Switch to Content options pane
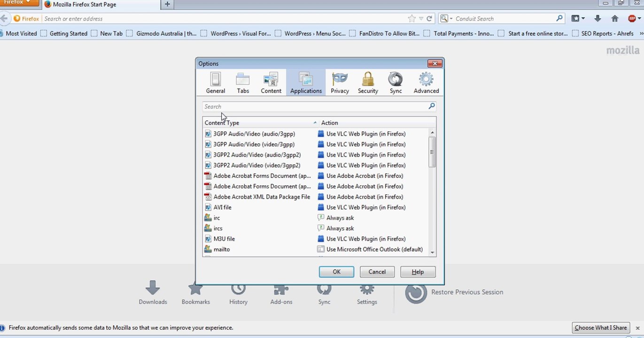This screenshot has height=338, width=644. [x=271, y=83]
